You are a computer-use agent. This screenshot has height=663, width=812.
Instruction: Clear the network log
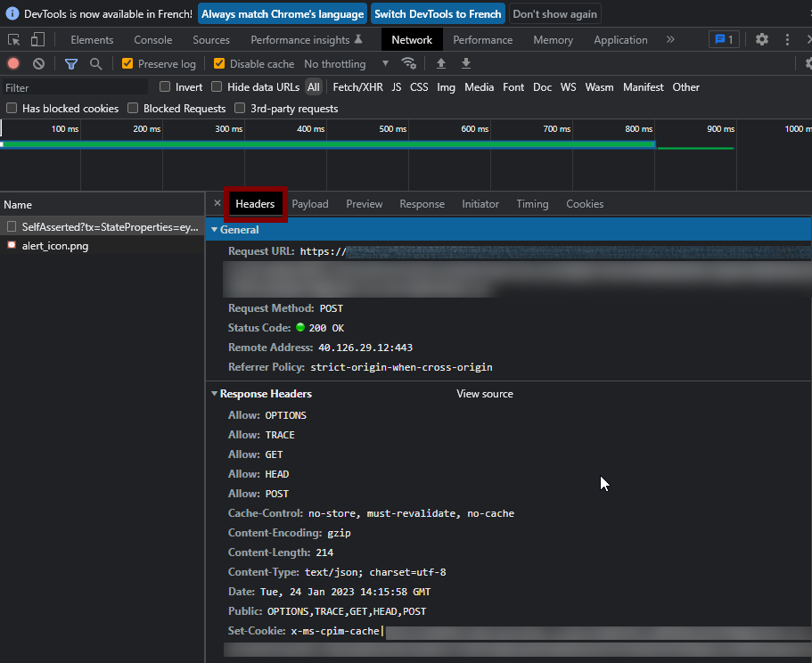[39, 63]
